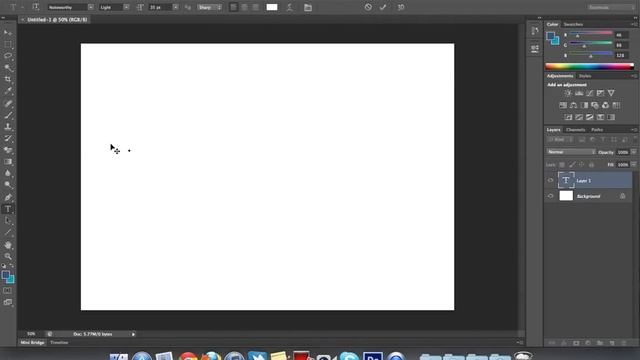Viewport: 640px width, 360px height.
Task: Select the Move tool
Action: 8,32
